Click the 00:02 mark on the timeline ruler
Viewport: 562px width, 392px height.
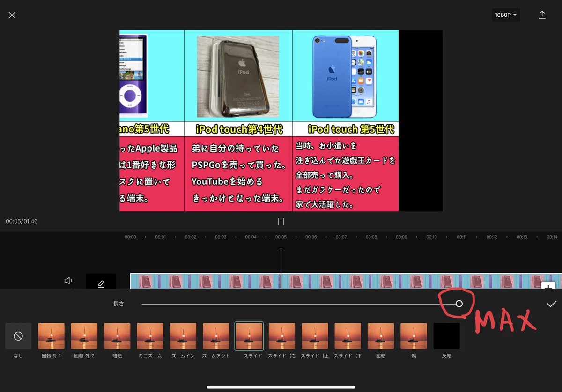(191, 237)
